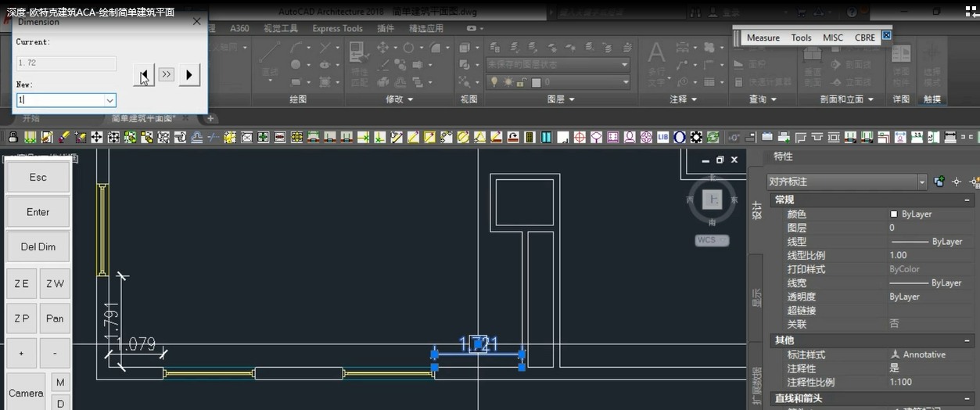Screen dimensions: 980x410
Task: Expand the 修改 panel dropdown
Action: pos(411,99)
